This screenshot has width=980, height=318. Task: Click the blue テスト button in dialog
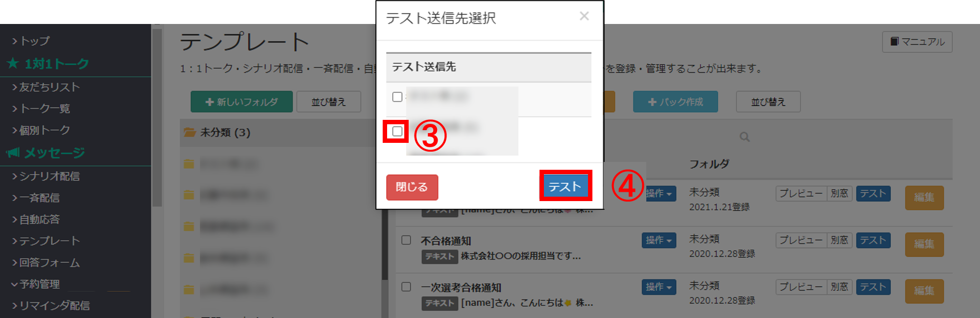565,186
